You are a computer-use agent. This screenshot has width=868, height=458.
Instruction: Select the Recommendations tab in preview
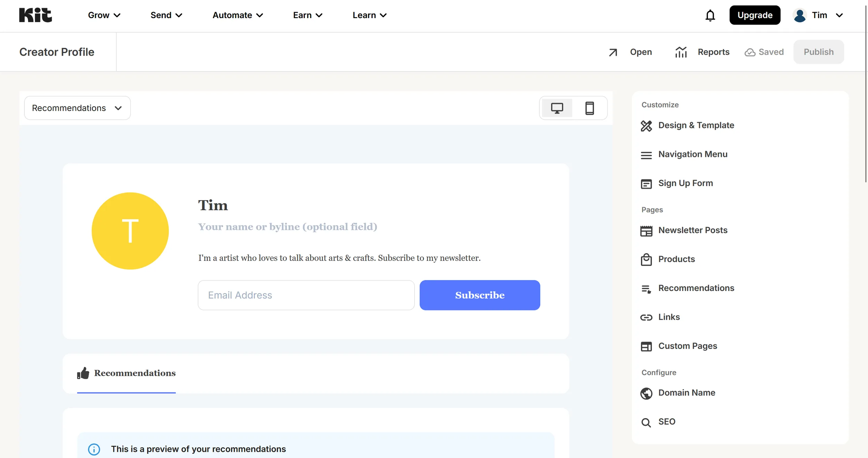pos(126,374)
